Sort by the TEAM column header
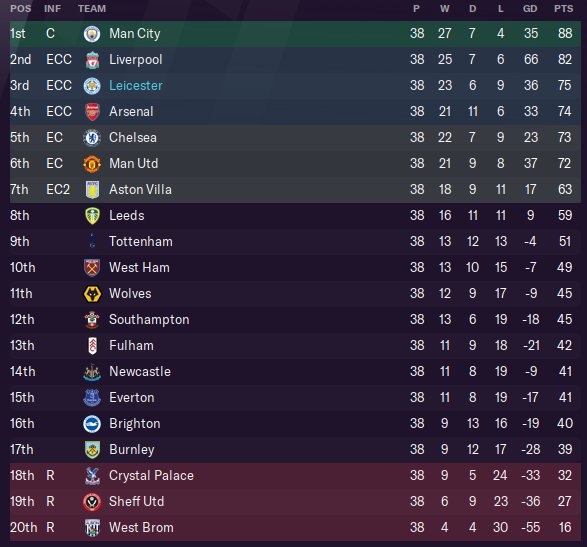This screenshot has width=587, height=547. pos(92,9)
